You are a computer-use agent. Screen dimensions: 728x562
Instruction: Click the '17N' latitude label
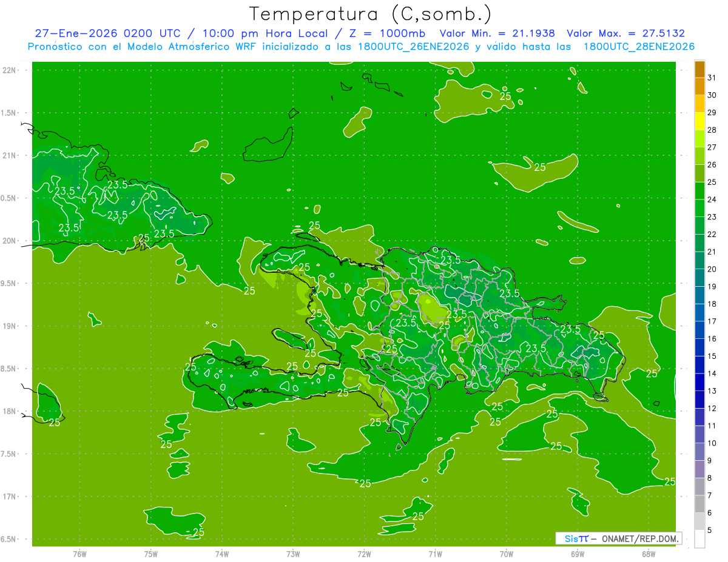tap(10, 497)
